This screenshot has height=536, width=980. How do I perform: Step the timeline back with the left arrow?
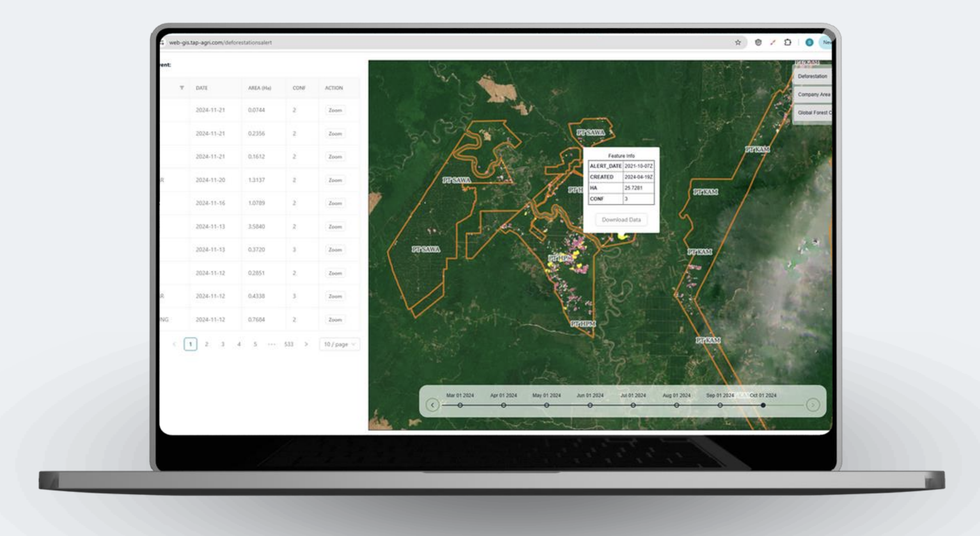[432, 405]
